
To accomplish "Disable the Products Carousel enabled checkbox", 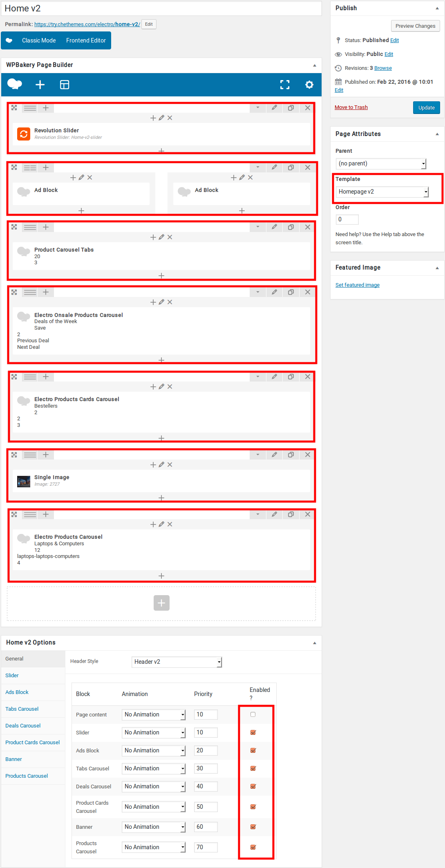I will 253,847.
